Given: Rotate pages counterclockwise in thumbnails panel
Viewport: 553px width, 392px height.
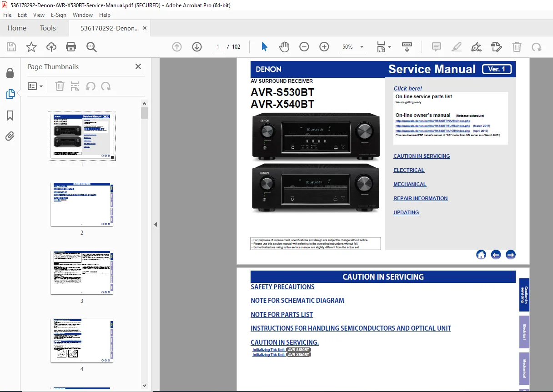Looking at the screenshot, I should [x=90, y=86].
